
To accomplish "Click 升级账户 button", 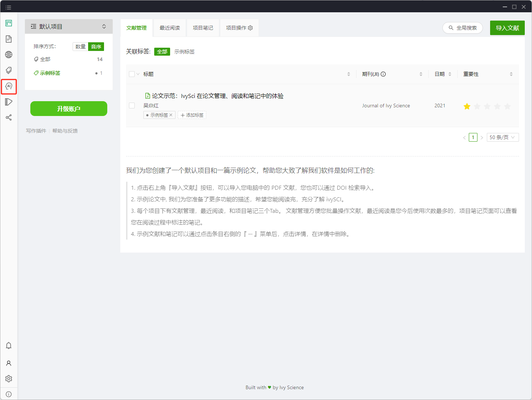I will tap(69, 109).
